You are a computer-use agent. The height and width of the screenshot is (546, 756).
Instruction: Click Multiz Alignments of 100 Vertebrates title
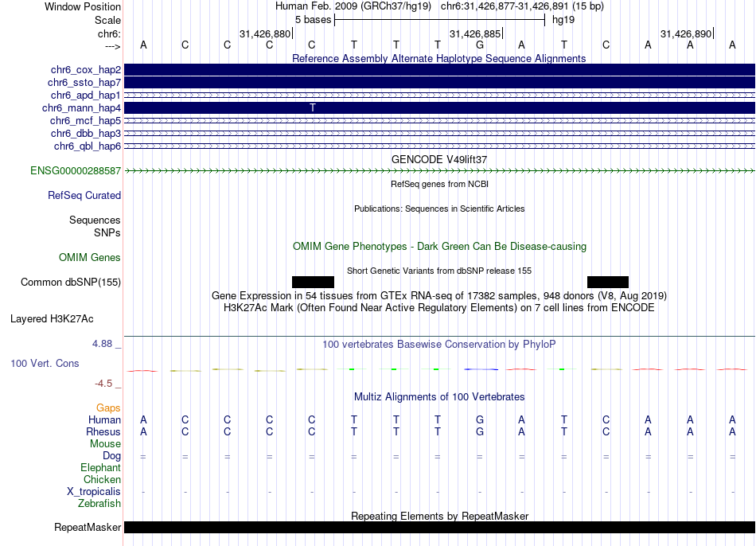439,397
